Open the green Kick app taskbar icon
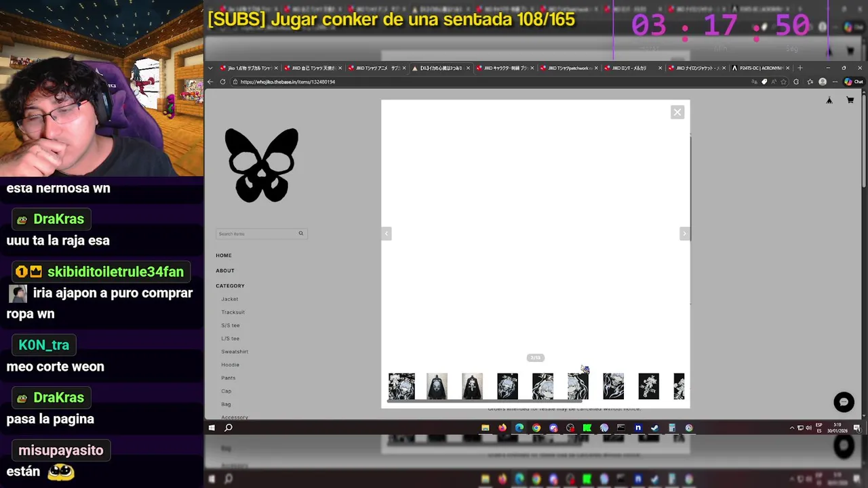 pyautogui.click(x=587, y=428)
